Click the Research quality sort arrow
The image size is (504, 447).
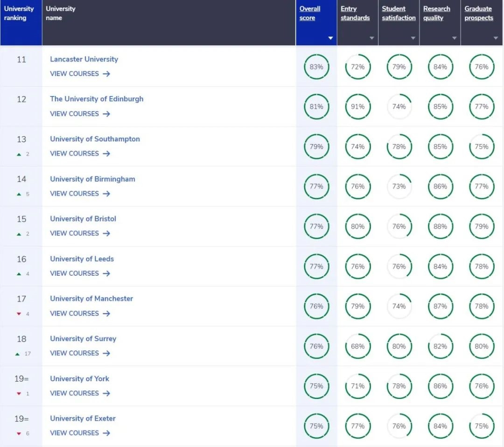click(x=454, y=38)
